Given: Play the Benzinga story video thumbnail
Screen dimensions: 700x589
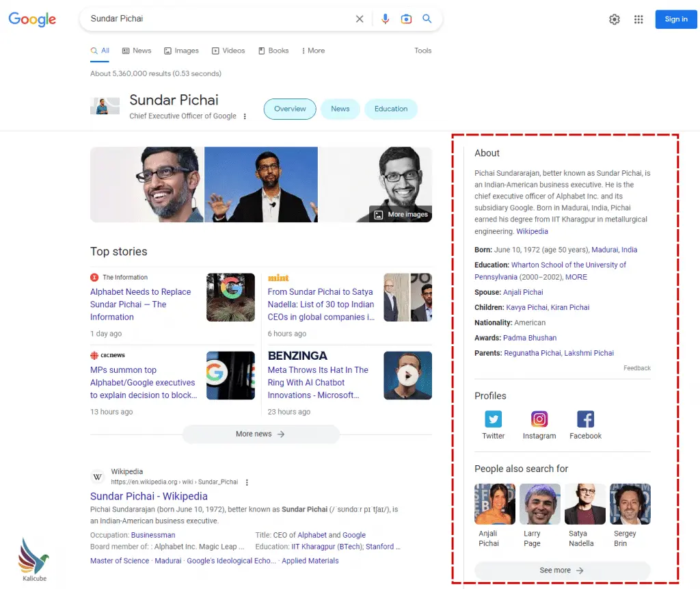Looking at the screenshot, I should [x=407, y=375].
